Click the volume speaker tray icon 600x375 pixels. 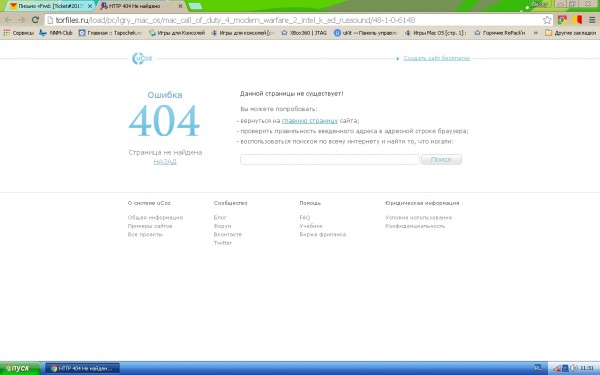click(574, 368)
